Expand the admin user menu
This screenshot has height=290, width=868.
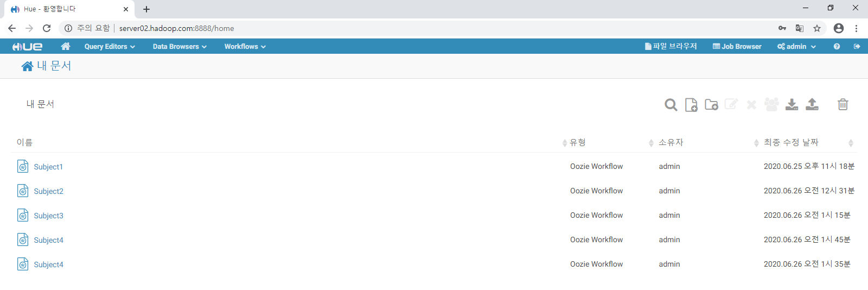click(x=796, y=47)
